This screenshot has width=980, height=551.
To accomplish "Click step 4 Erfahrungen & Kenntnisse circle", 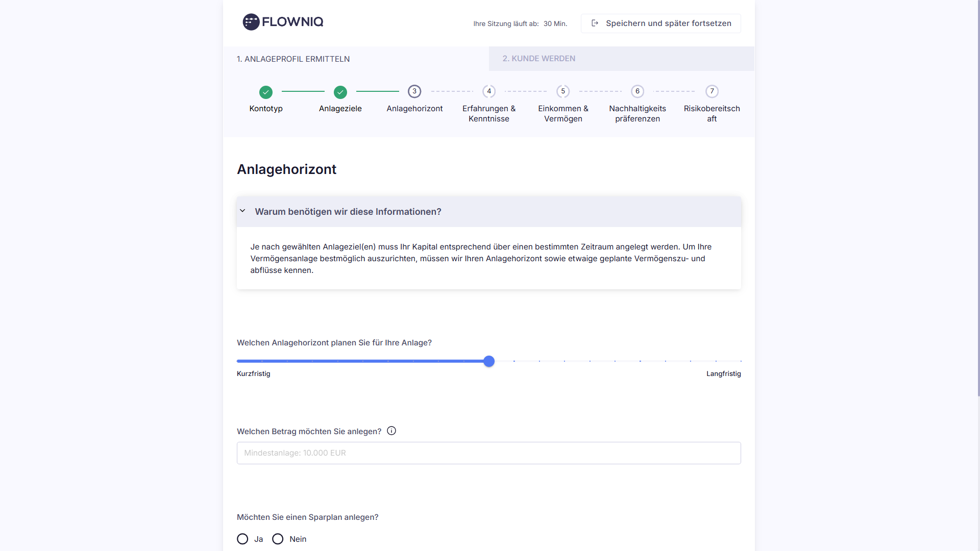I will click(x=489, y=91).
